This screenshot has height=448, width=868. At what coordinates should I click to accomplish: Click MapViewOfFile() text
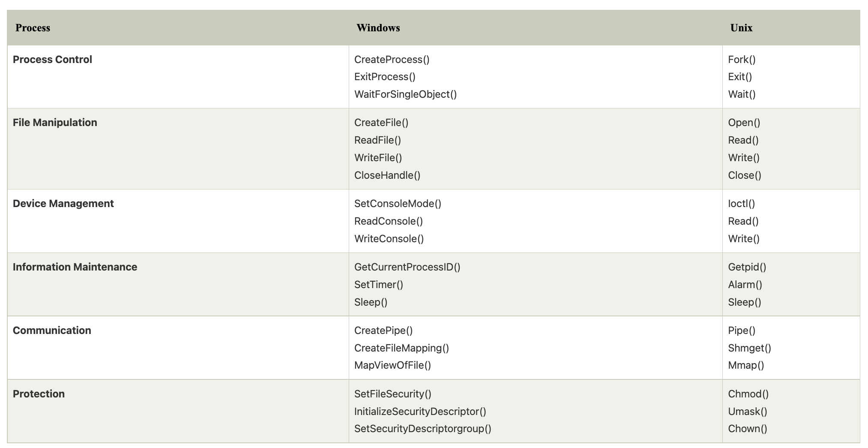392,365
